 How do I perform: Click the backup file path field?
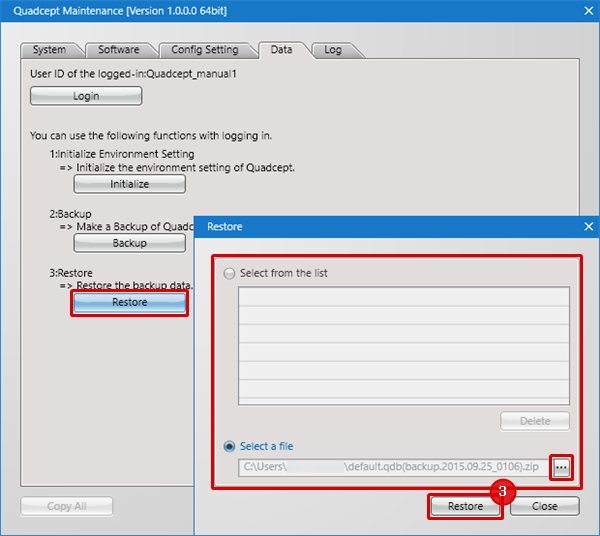[x=394, y=467]
